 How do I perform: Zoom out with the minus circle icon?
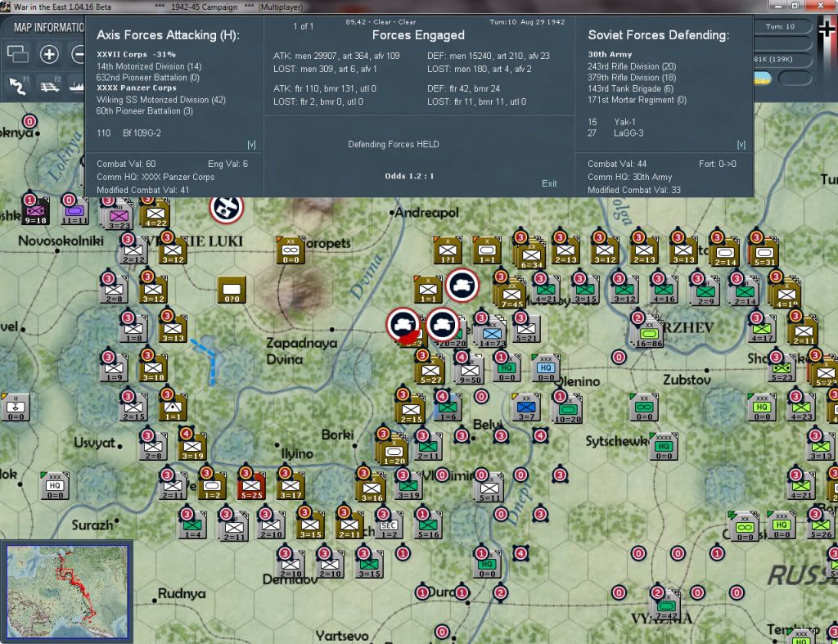[78, 54]
